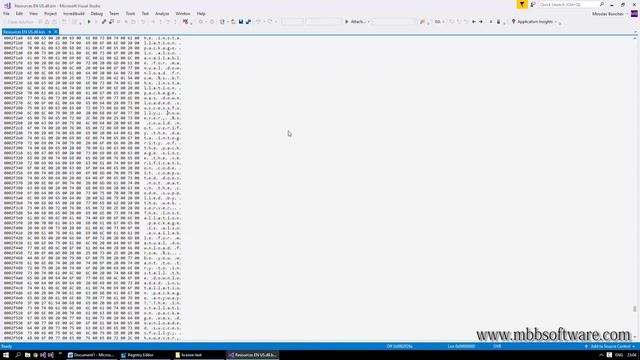Open the Analyze menu
This screenshot has height=360, width=640.
[162, 13]
